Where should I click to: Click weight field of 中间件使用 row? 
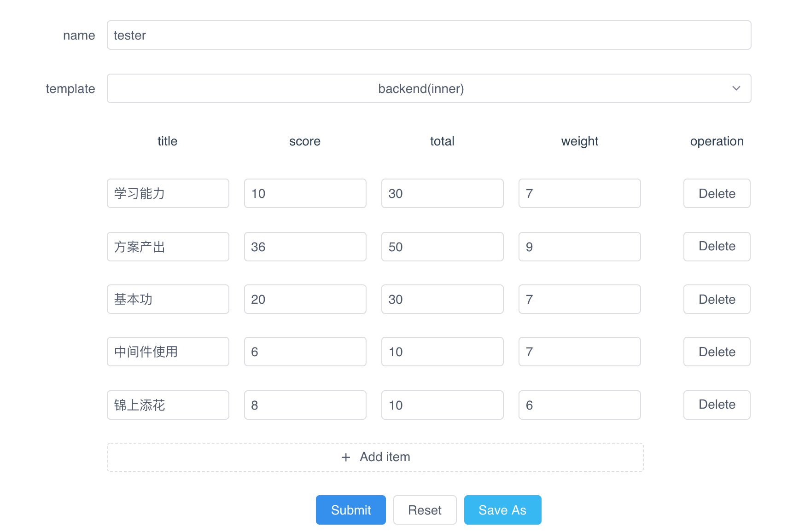[x=580, y=352]
